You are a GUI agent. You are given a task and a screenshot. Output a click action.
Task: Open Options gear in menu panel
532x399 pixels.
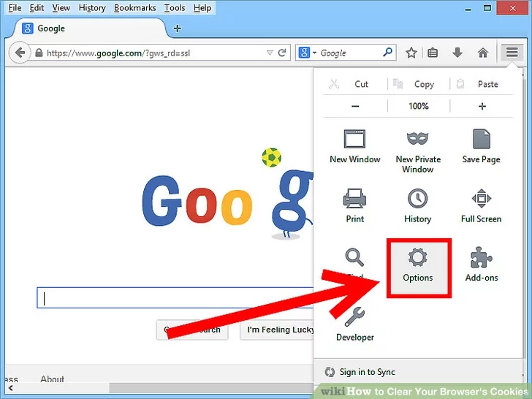click(x=418, y=268)
